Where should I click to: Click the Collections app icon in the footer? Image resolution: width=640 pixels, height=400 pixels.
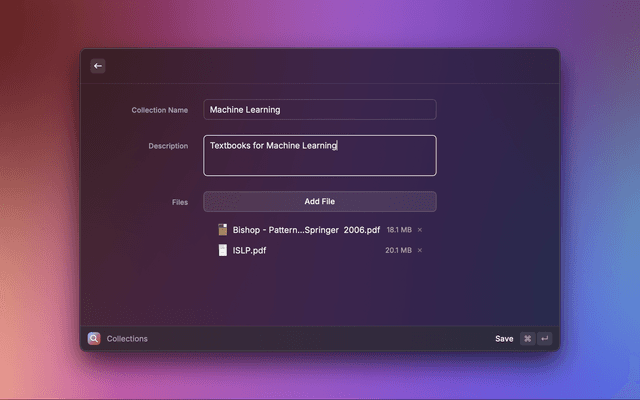[x=94, y=338]
